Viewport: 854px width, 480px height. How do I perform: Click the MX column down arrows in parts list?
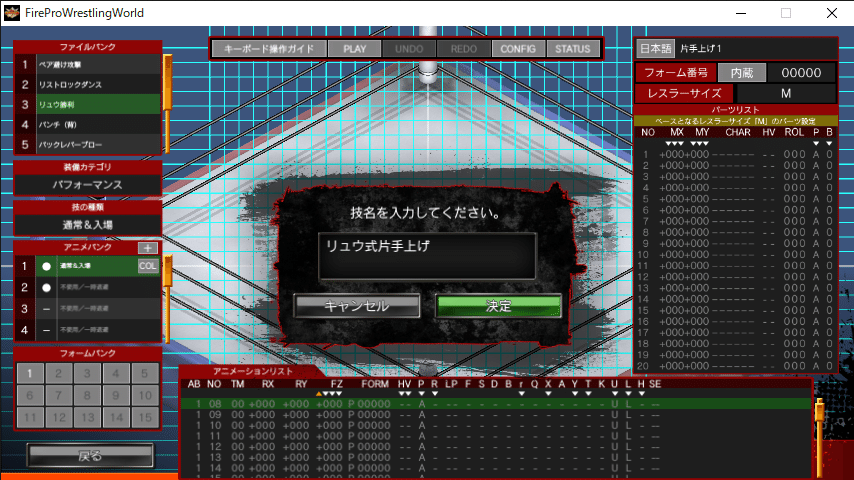coord(674,143)
